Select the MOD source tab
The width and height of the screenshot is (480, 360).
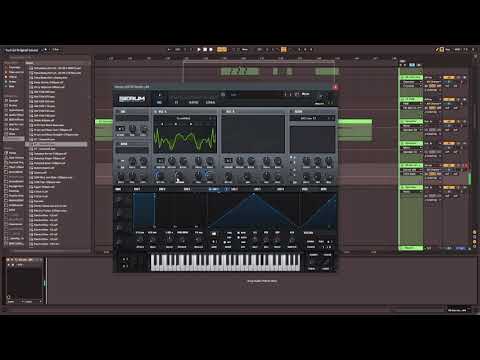pos(118,189)
